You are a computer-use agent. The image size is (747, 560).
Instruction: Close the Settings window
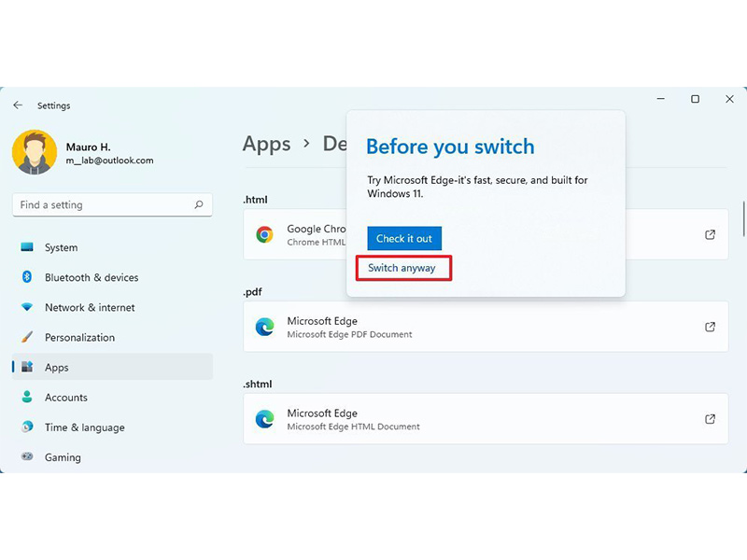729,99
